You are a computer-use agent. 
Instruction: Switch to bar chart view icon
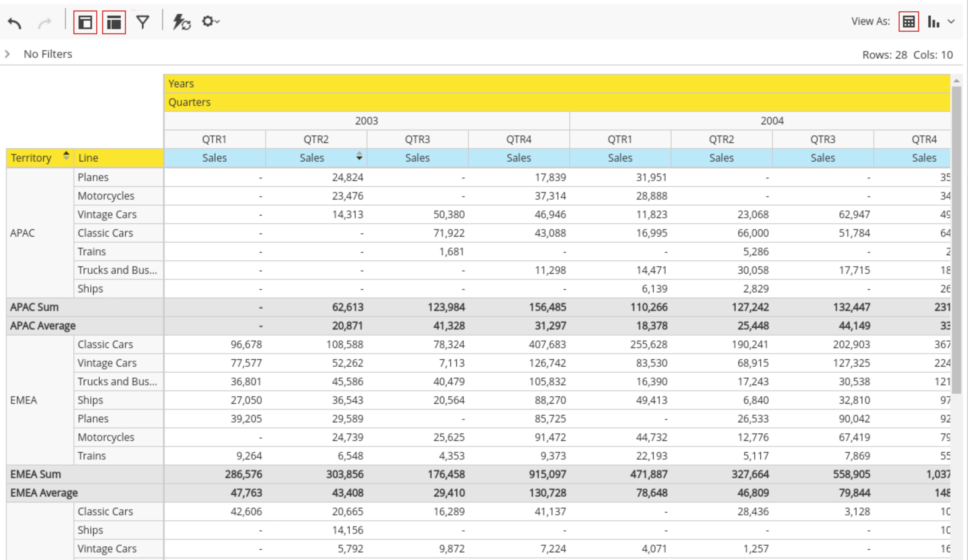(x=933, y=22)
